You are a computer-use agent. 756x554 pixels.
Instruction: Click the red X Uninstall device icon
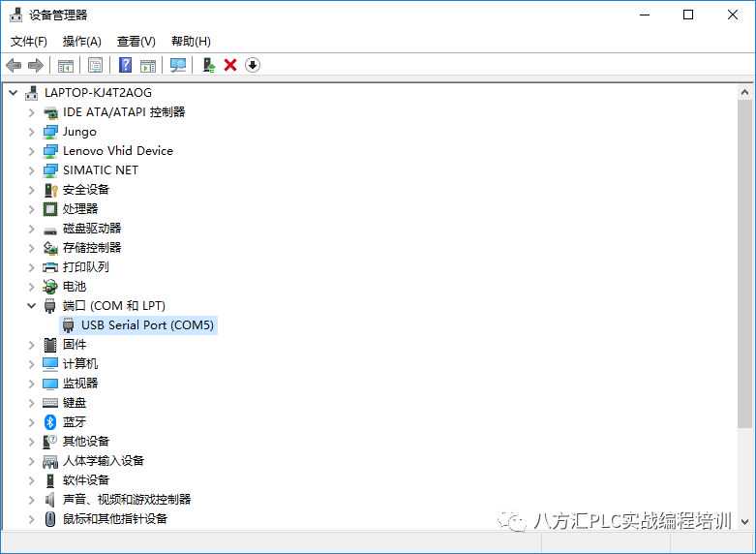(x=230, y=65)
